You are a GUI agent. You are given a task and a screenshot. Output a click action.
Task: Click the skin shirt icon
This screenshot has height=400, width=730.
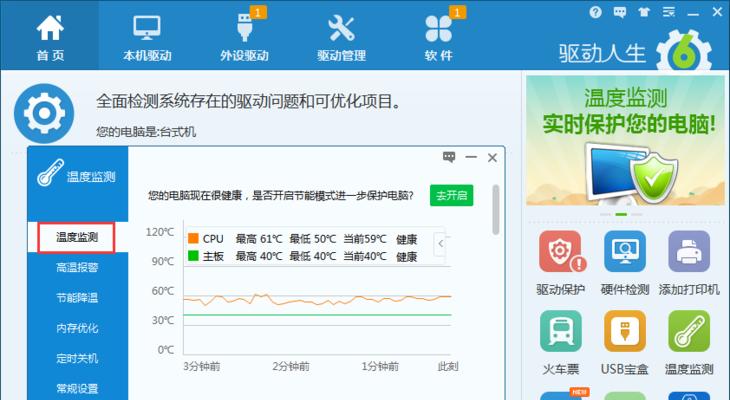pos(644,12)
